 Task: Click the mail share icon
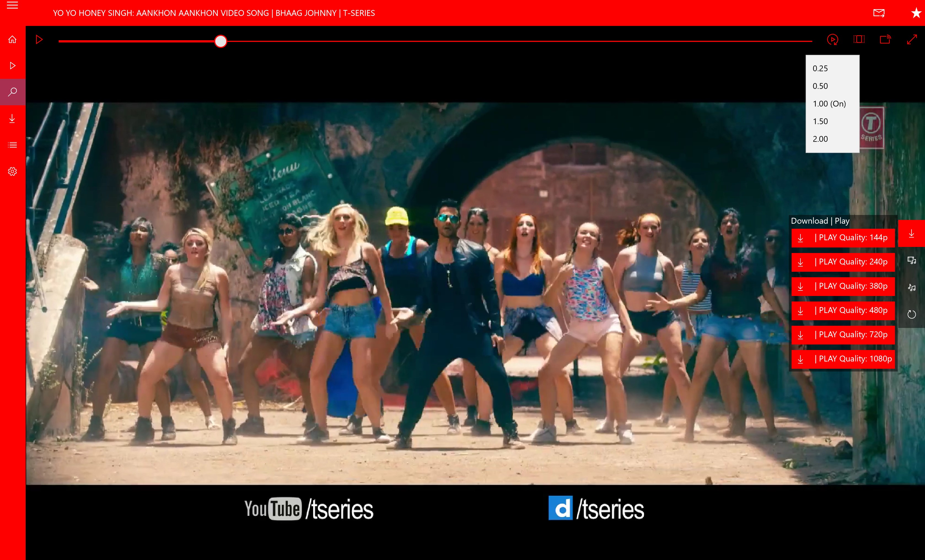[879, 13]
